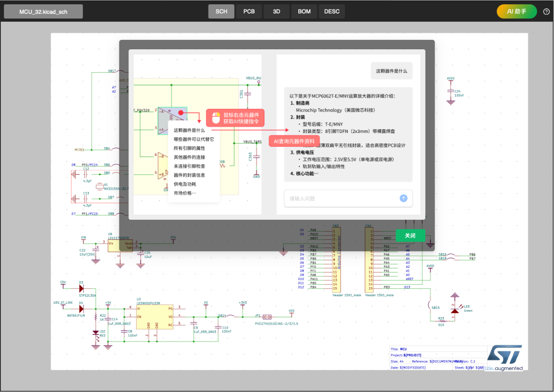Image resolution: width=554 pixels, height=392 pixels.
Task: Click the LD2 RED LED symbol
Action: tap(96, 333)
